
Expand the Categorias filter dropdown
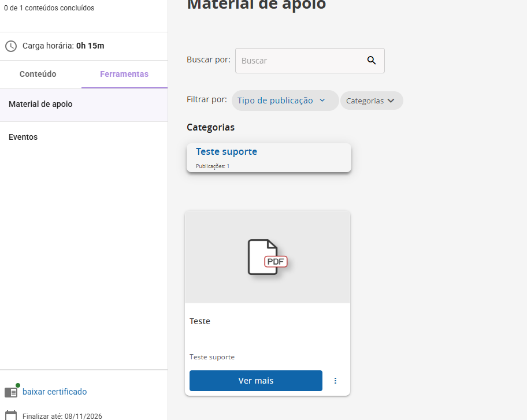click(371, 101)
